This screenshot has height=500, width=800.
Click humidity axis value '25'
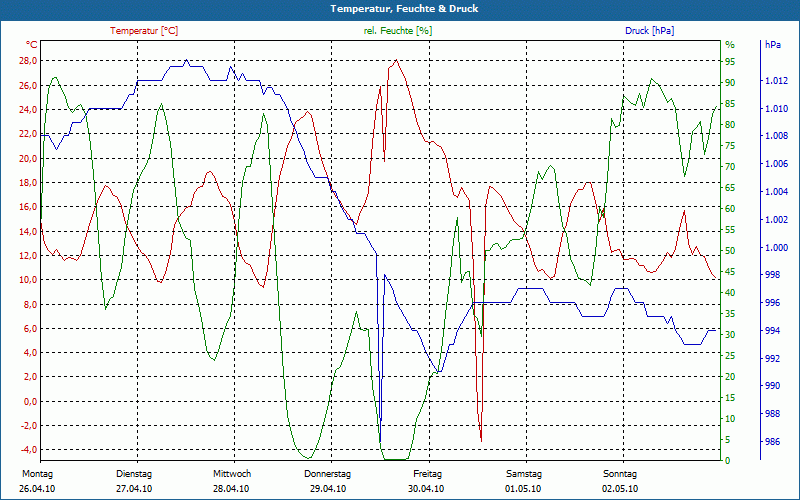coord(731,356)
